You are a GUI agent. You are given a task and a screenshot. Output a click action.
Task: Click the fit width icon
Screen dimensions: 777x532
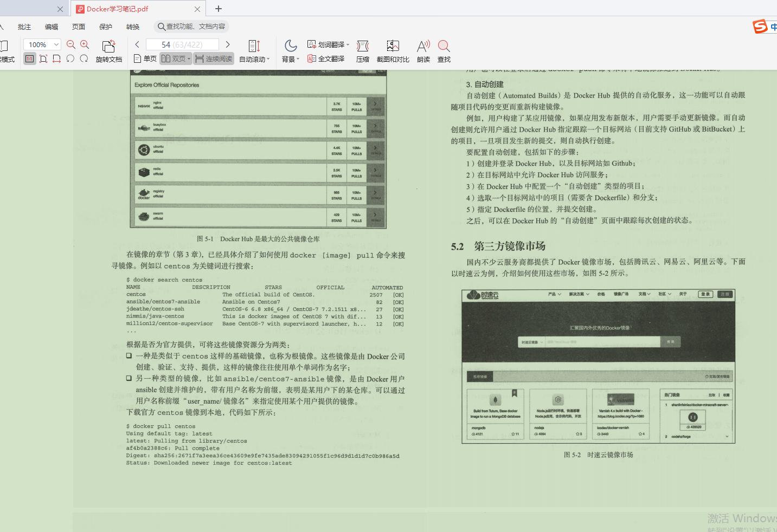56,59
